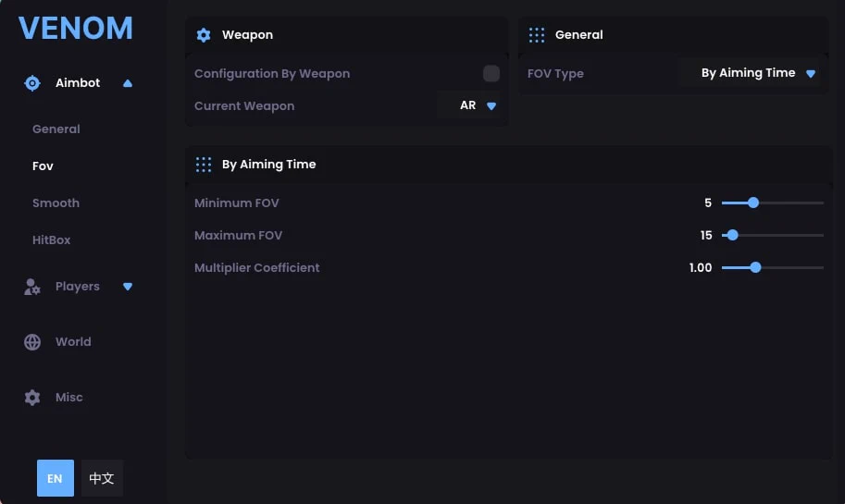Image resolution: width=845 pixels, height=504 pixels.
Task: Open the Smooth subpage
Action: (56, 203)
